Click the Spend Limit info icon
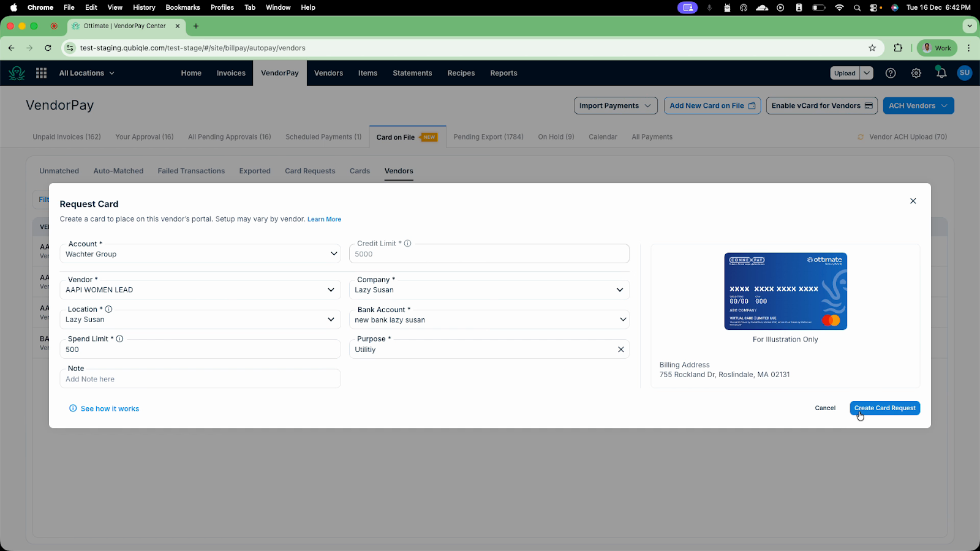Screen dimensions: 980x551 (119, 339)
